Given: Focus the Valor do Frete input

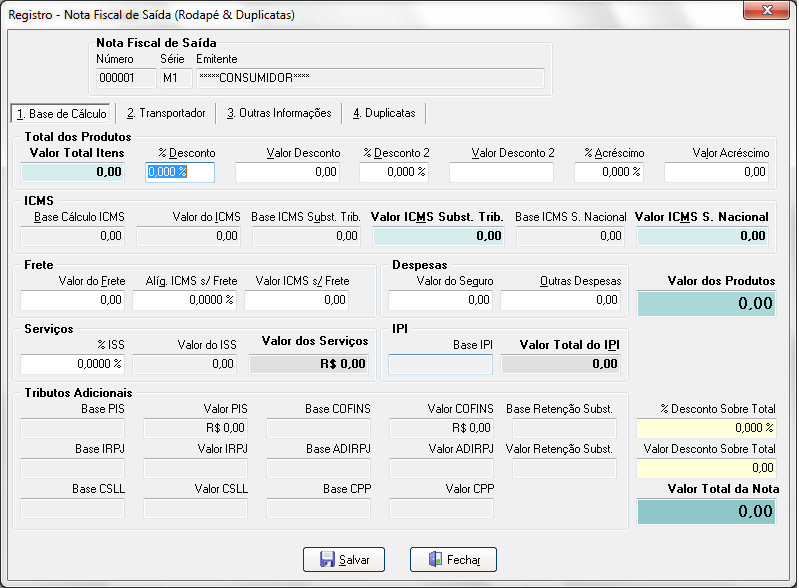Looking at the screenshot, I should coord(72,300).
